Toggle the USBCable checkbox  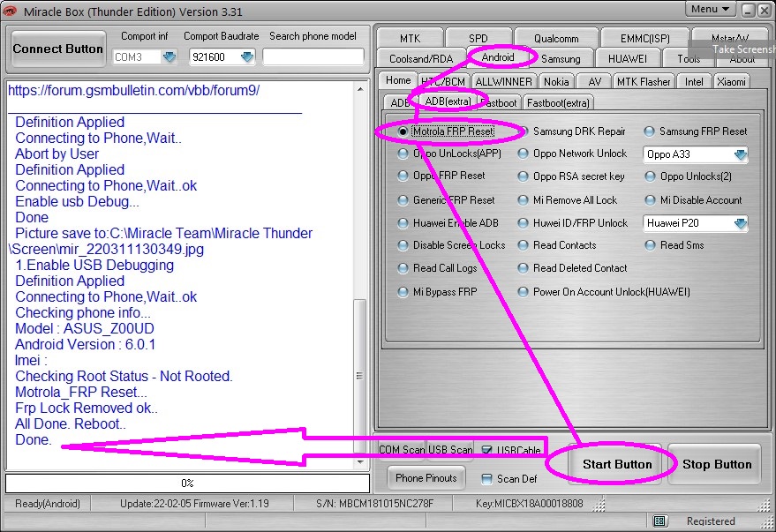tap(486, 450)
